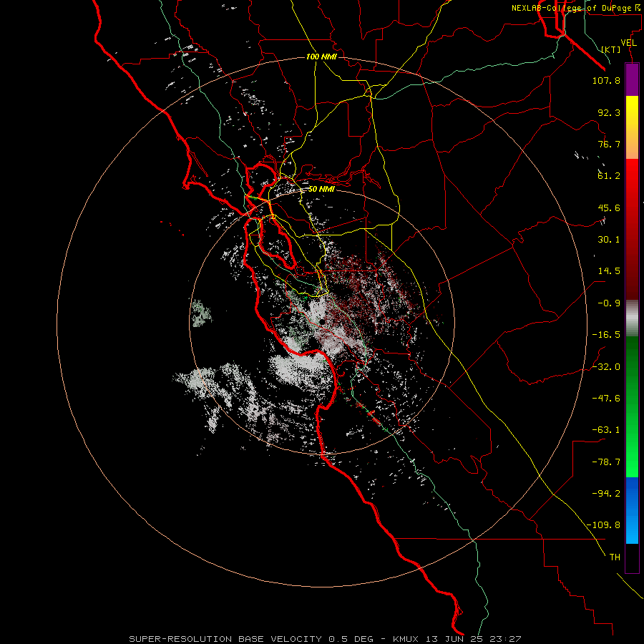Click the 30.1 velocity scale value
Image resolution: width=644 pixels, height=644 pixels.
click(609, 240)
